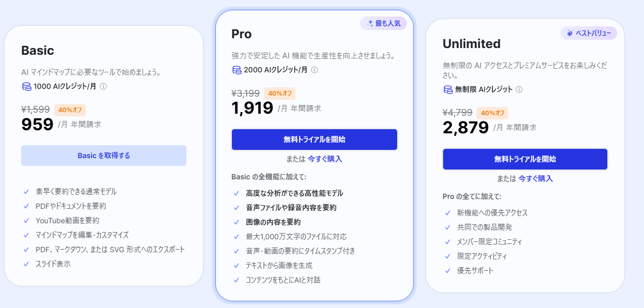This screenshot has height=308, width=644.
Task: Select the Unlimited plan title
Action: tap(472, 44)
